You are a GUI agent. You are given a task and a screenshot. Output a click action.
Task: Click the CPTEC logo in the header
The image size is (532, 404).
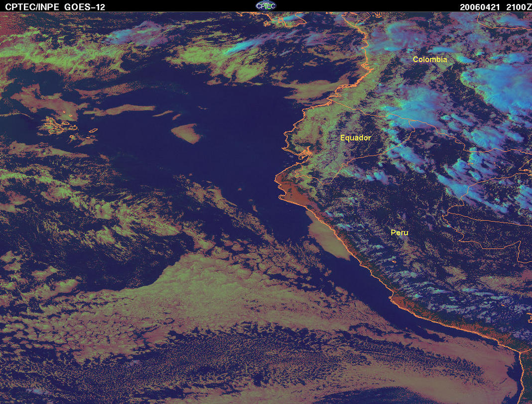click(x=266, y=6)
